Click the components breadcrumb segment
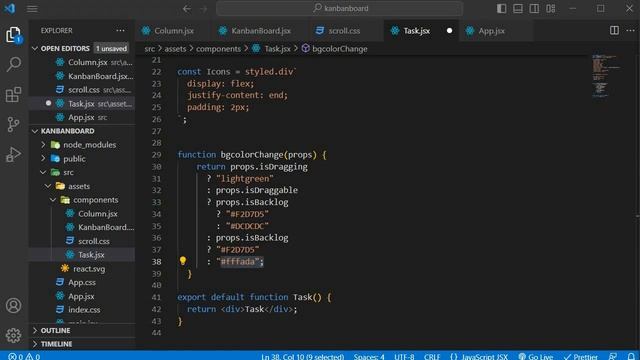The width and height of the screenshot is (640, 360). (x=218, y=49)
